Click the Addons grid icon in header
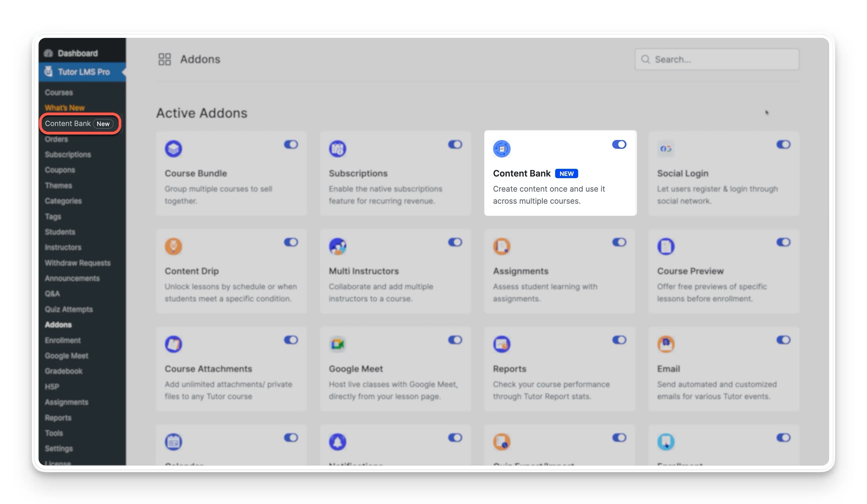Screen dimensions: 867x504 coord(164,59)
